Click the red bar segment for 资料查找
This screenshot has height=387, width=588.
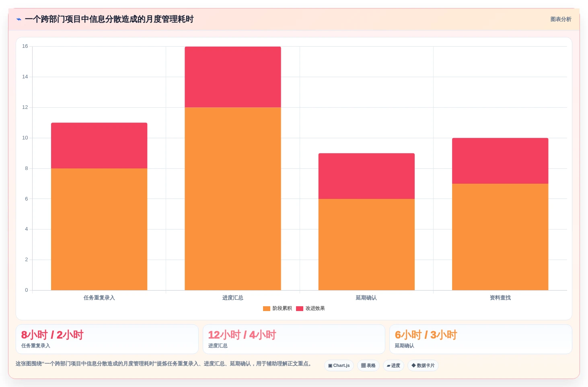(500, 161)
